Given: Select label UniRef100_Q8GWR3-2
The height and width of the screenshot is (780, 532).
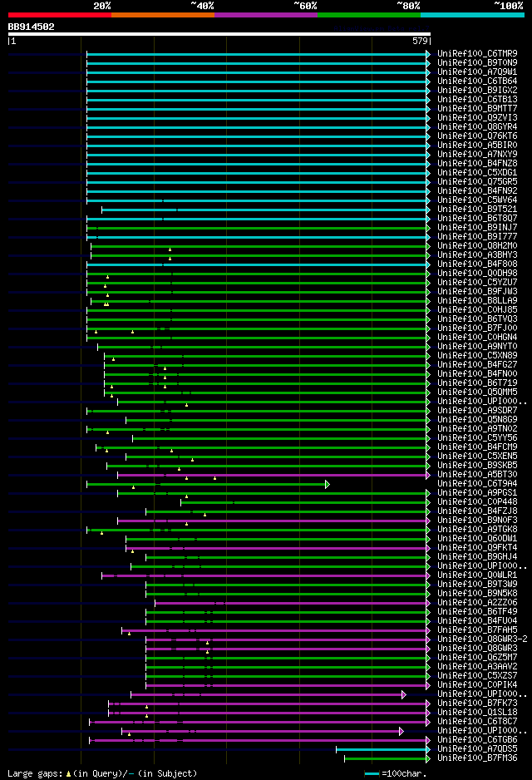Looking at the screenshot, I should (482, 639).
